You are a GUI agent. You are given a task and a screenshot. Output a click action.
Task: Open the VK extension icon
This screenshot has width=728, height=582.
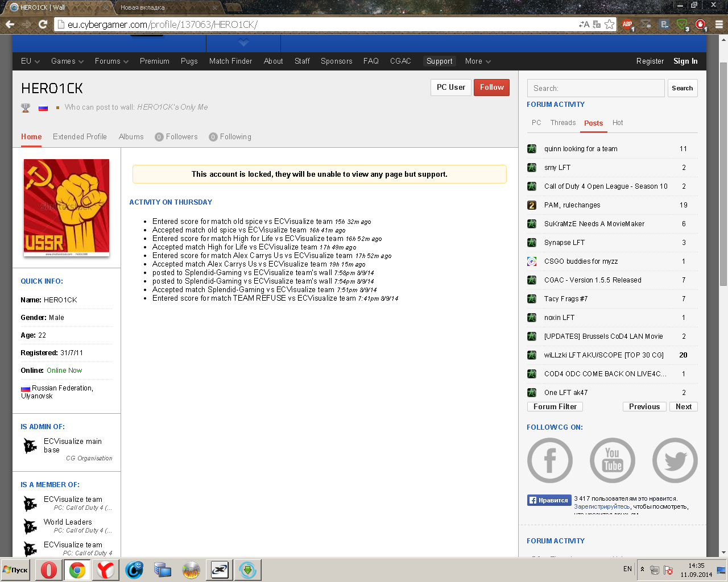point(664,24)
